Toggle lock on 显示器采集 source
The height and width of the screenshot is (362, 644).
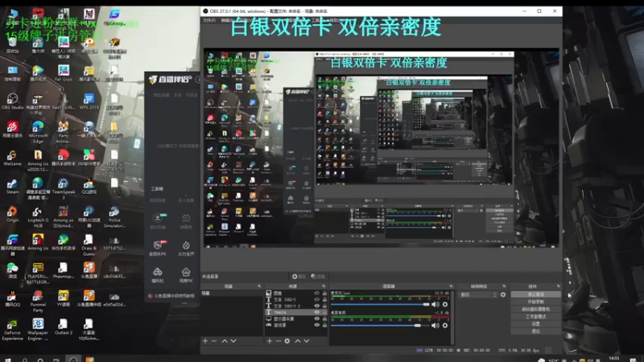(x=324, y=319)
